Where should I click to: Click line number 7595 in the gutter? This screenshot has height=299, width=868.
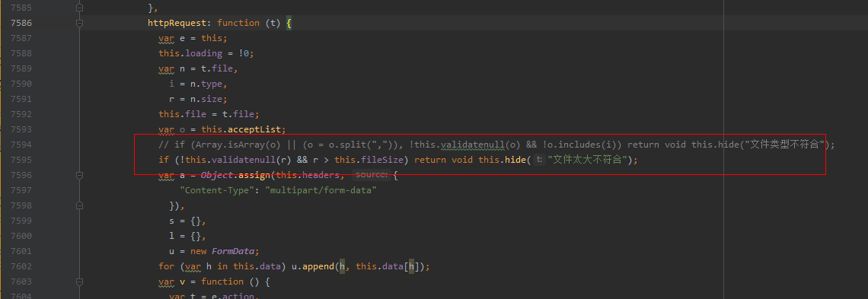(21, 160)
